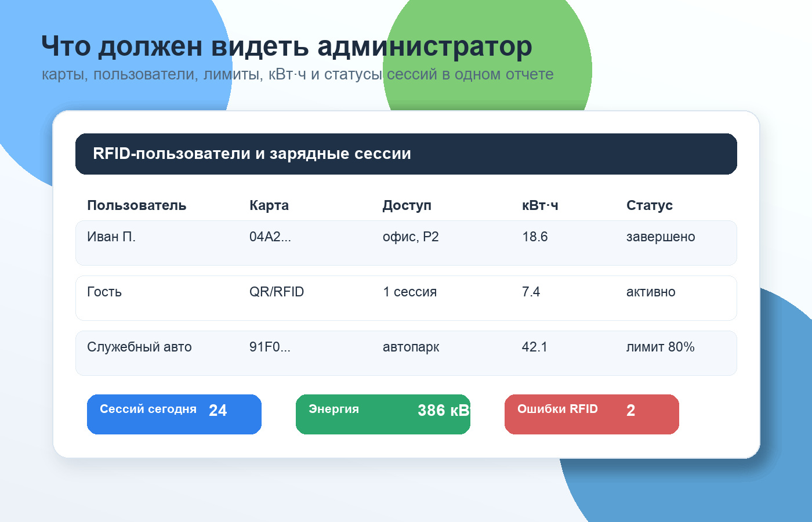Click the energy value '18.6'
Image resolution: width=812 pixels, height=522 pixels.
click(535, 237)
